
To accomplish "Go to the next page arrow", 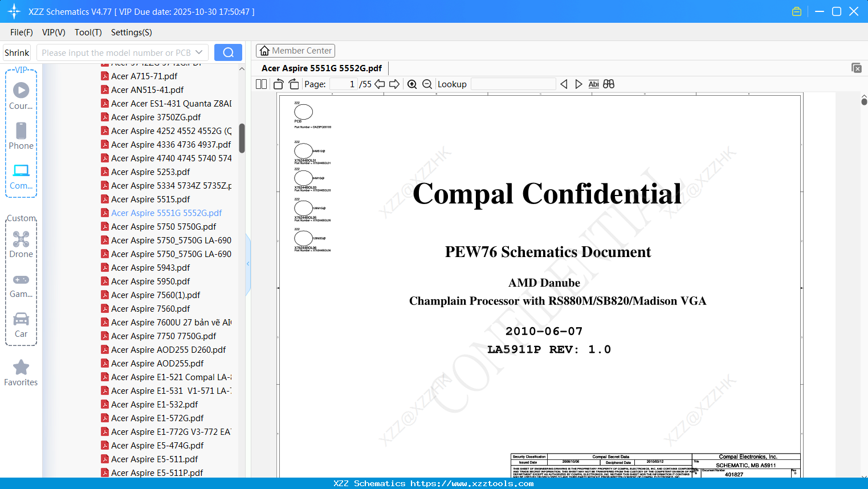I will coord(394,84).
